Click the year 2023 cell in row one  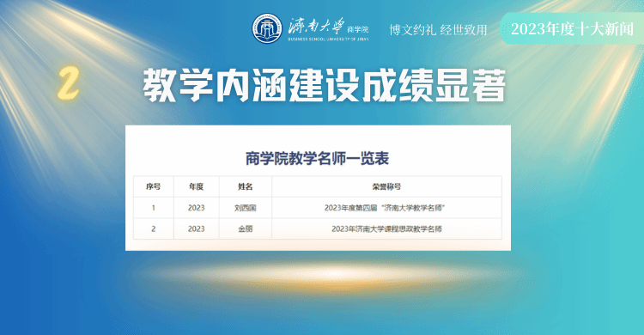point(197,208)
